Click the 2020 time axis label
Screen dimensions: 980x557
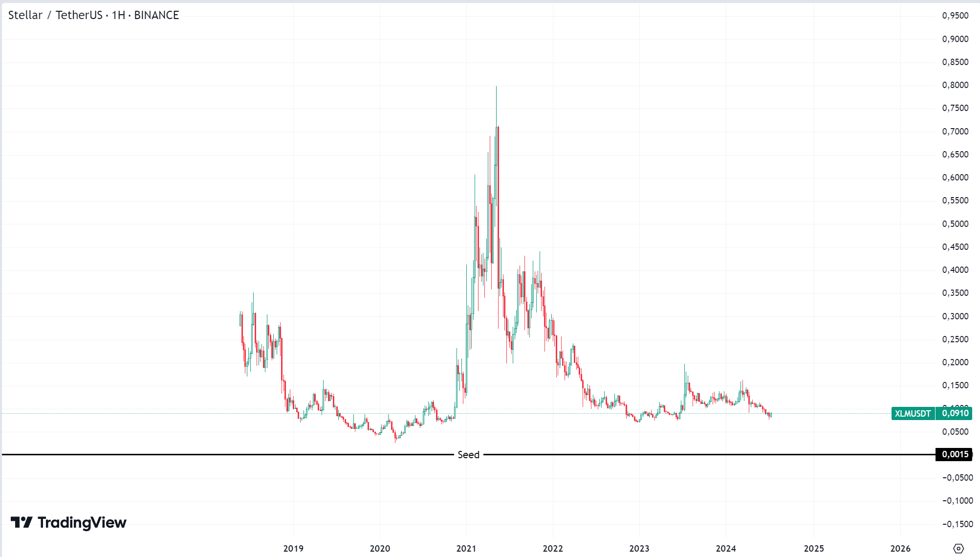380,549
